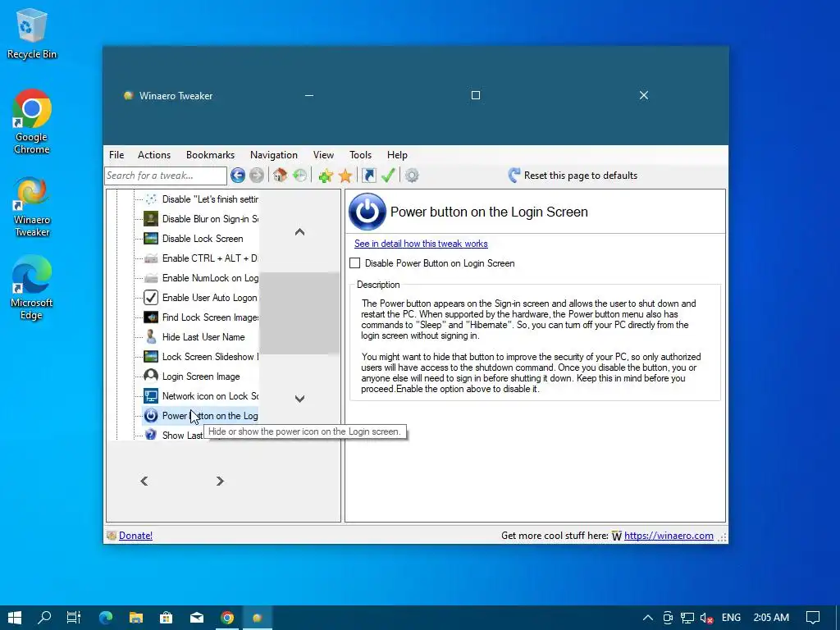
Task: Open Microsoft Edge from the taskbar
Action: (106, 618)
